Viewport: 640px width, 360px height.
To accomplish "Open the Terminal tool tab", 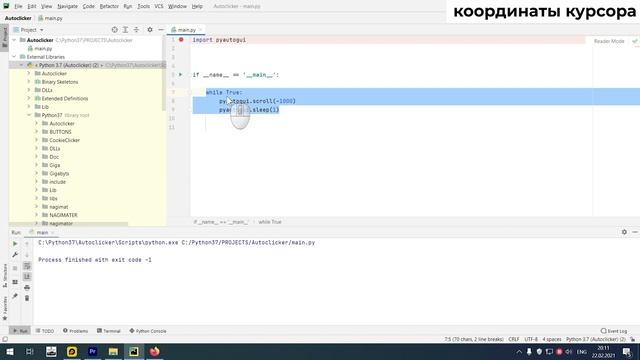I will [x=109, y=331].
